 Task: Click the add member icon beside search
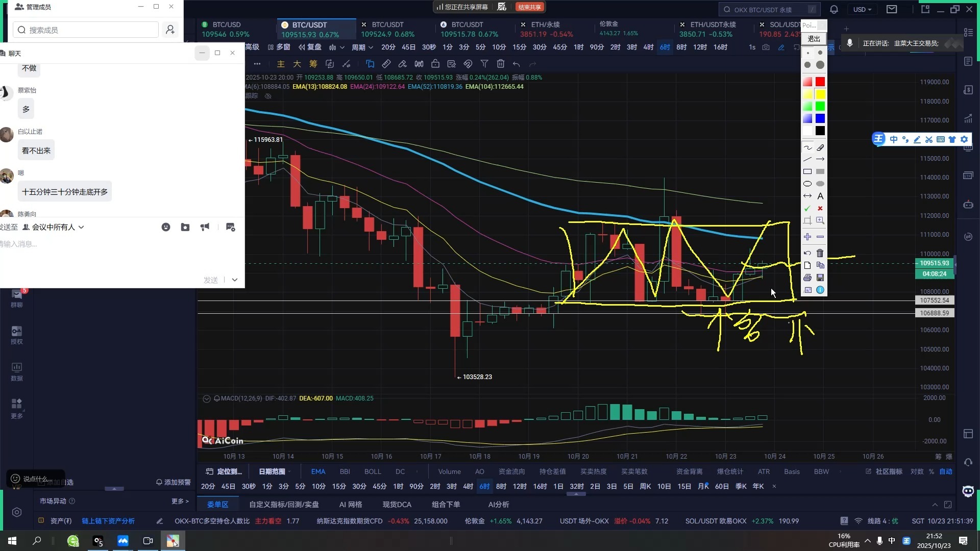170,30
